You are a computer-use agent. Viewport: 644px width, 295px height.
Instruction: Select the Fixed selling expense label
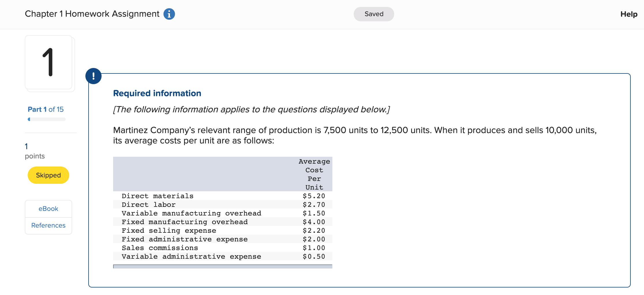169,230
